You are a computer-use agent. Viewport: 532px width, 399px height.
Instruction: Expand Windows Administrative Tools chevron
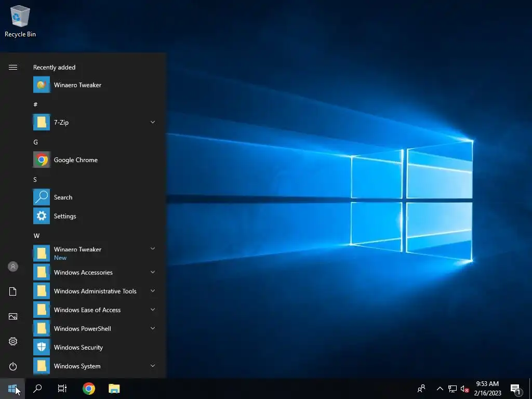coord(153,291)
